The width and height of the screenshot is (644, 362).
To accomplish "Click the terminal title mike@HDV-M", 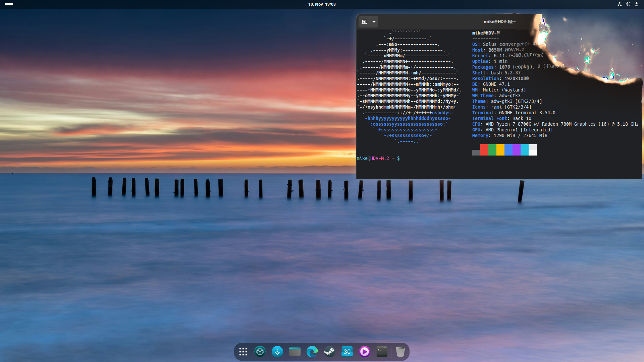I will [x=499, y=22].
